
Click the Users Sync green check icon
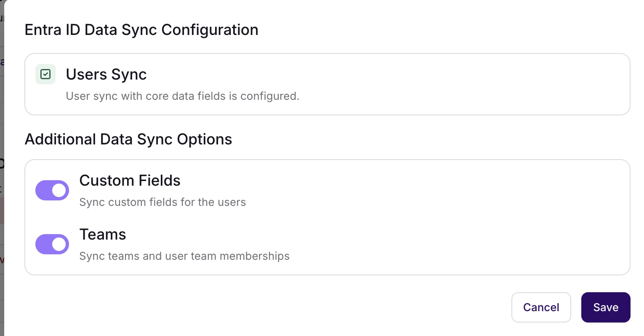click(x=45, y=75)
